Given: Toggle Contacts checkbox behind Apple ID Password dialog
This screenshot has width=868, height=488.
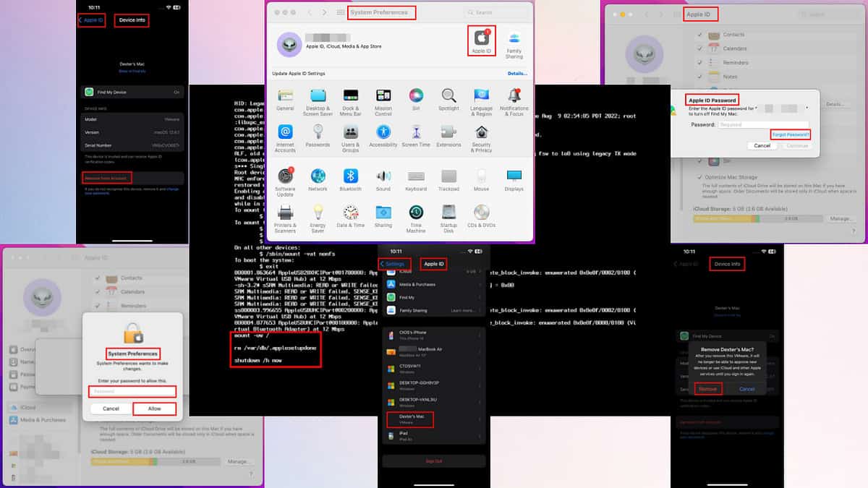Looking at the screenshot, I should click(699, 35).
